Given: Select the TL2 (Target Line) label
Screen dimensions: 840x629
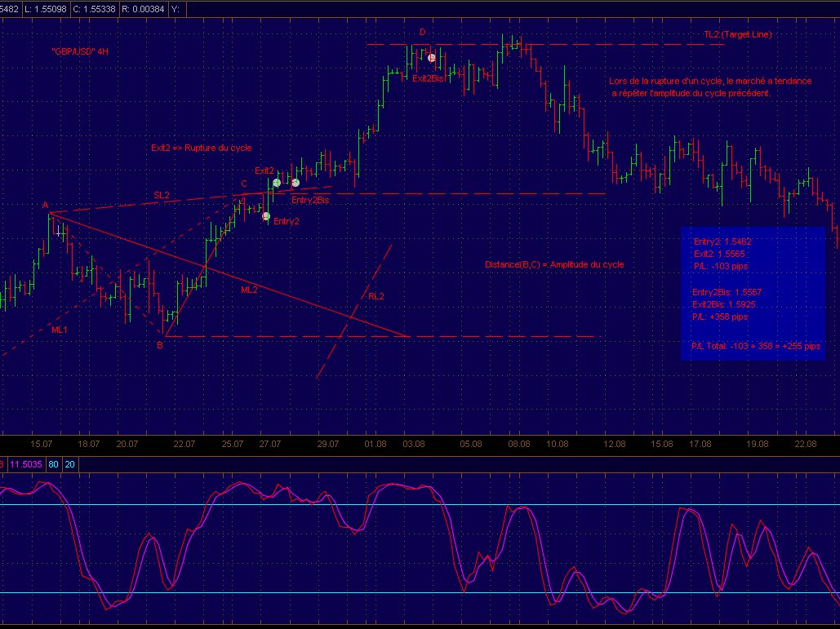Looking at the screenshot, I should pos(738,34).
